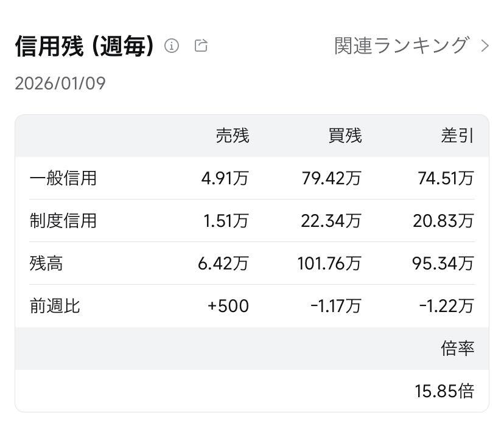Click the 一般信用 row label

tap(61, 178)
